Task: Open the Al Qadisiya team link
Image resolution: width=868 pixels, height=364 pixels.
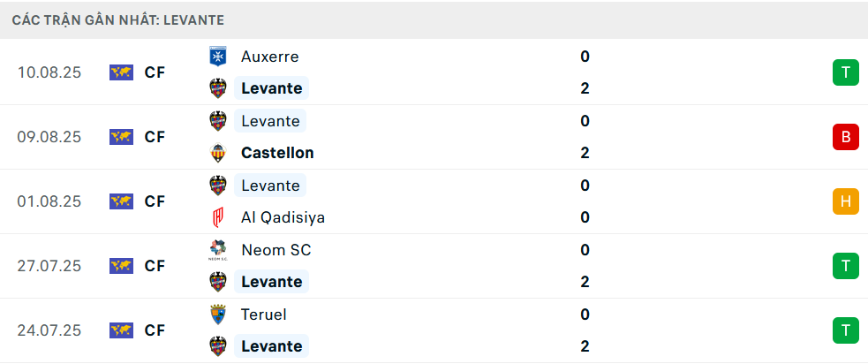Action: pyautogui.click(x=283, y=217)
